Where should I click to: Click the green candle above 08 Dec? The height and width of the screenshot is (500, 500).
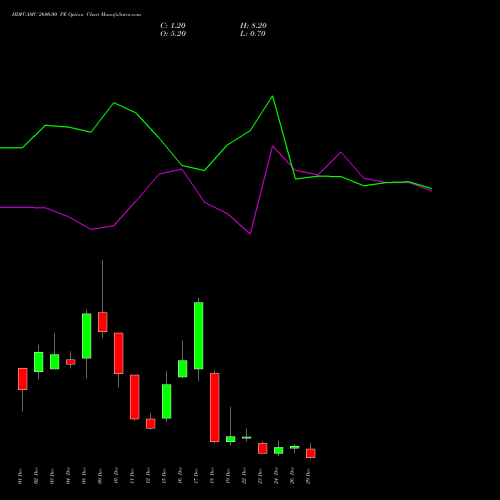coord(87,336)
